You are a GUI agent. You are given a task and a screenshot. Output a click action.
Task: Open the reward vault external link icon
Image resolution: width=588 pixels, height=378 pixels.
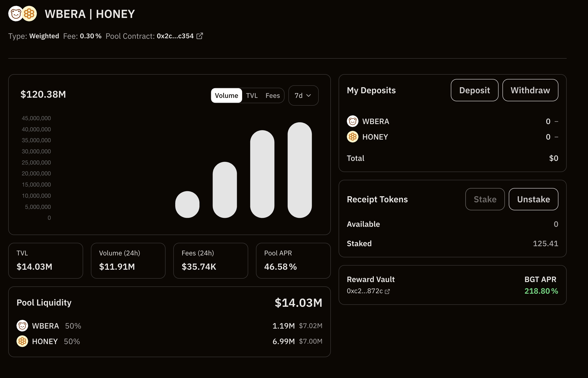point(387,291)
